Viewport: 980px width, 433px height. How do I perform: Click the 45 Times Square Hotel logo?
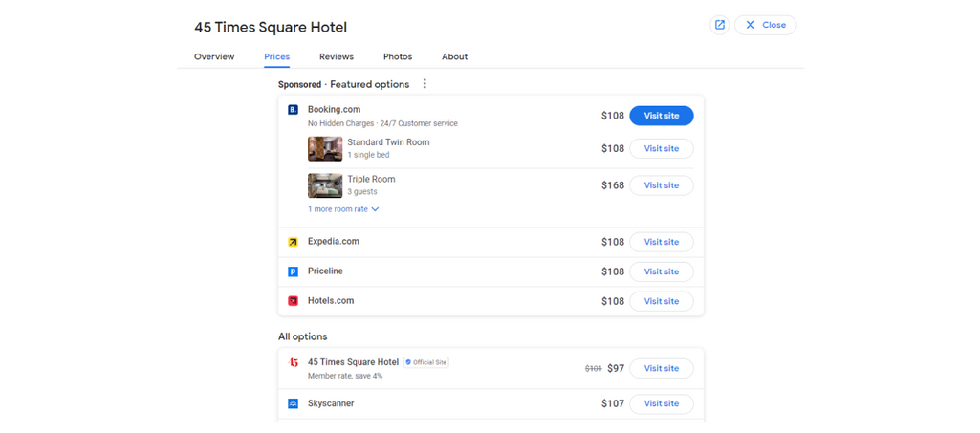point(293,362)
